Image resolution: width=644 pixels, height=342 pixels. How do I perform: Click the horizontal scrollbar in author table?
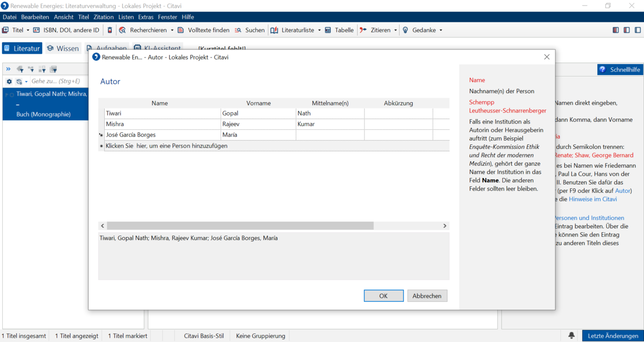[240, 226]
